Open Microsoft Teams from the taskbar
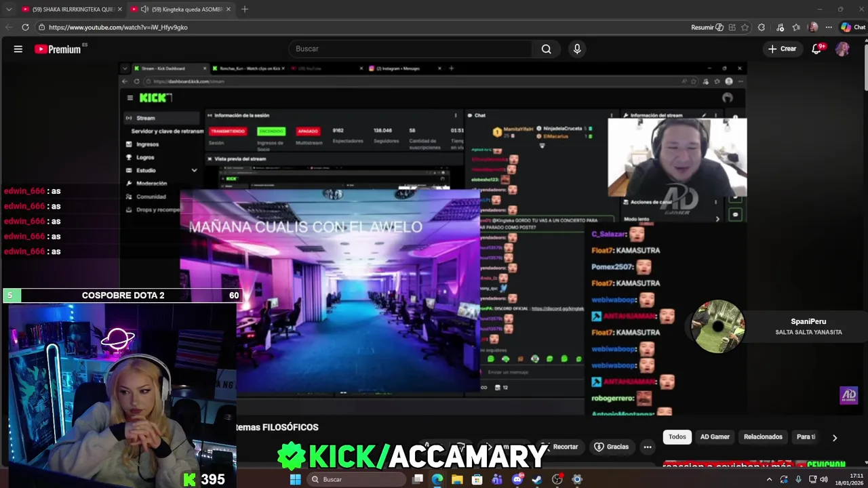This screenshot has height=488, width=868. point(497,479)
